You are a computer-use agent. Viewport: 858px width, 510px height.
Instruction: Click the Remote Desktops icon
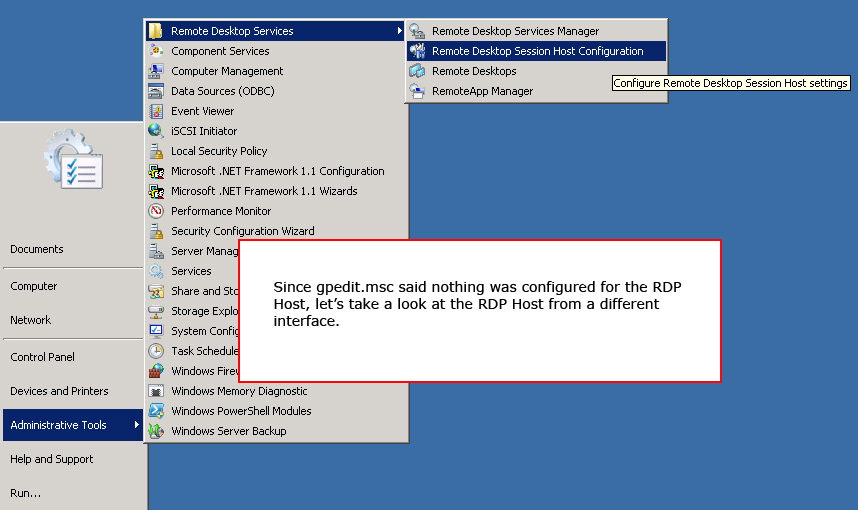(417, 71)
